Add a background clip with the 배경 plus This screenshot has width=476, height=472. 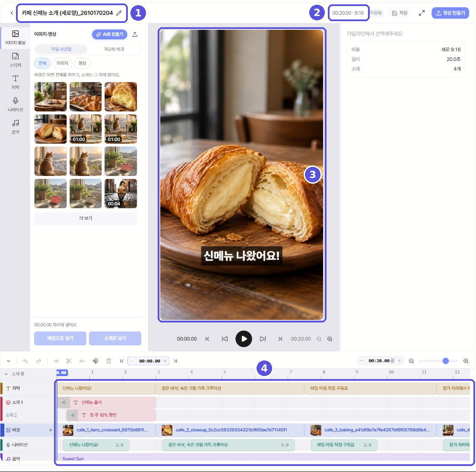[x=51, y=430]
